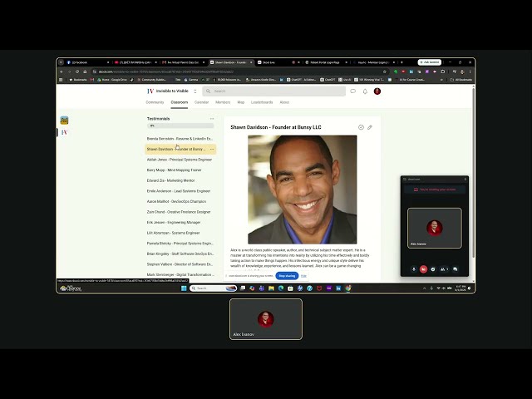This screenshot has height=399, width=532.
Task: Open the notifications bell
Action: point(365,91)
